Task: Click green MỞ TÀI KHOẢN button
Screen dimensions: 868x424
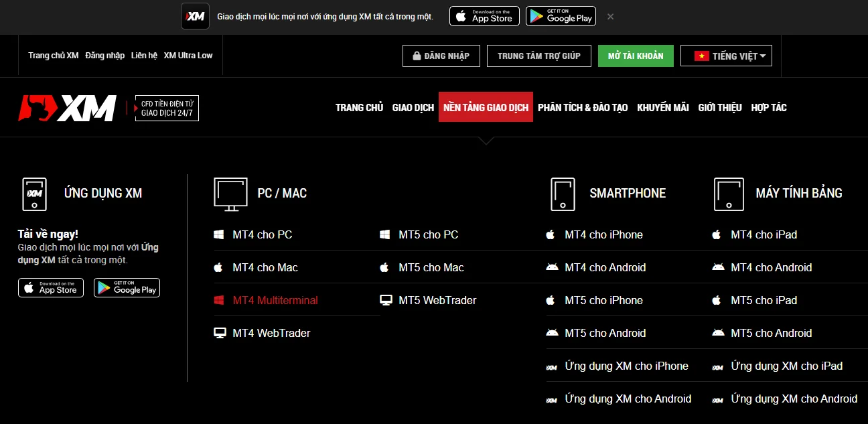Action: coord(636,56)
